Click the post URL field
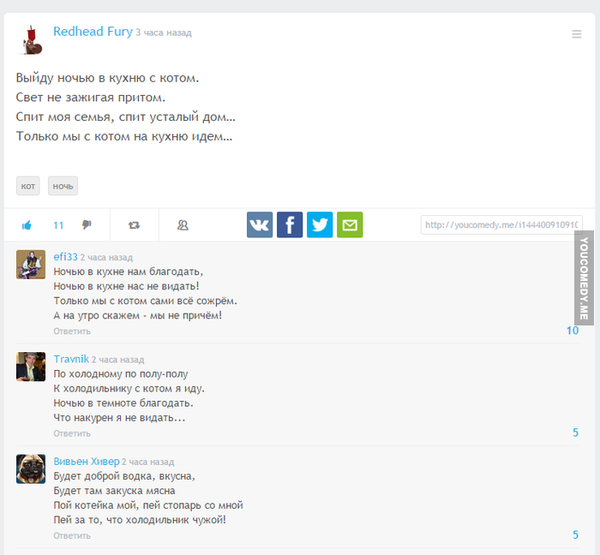 click(500, 225)
